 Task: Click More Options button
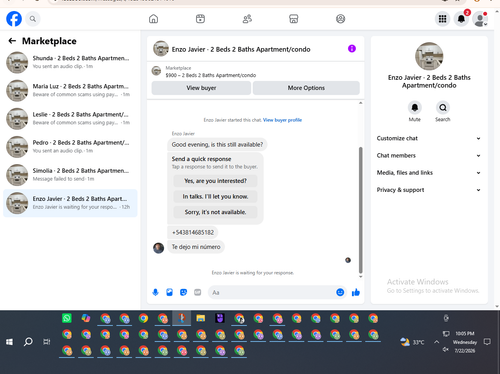coord(306,88)
